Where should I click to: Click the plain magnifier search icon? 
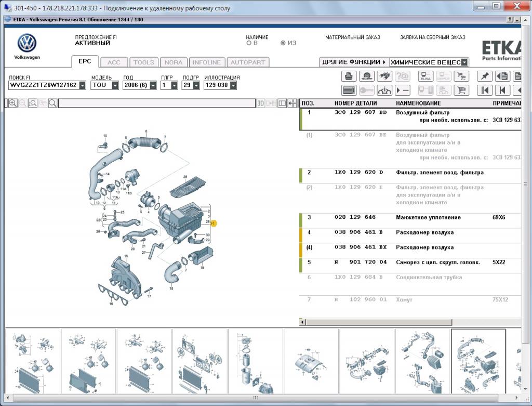[52, 103]
